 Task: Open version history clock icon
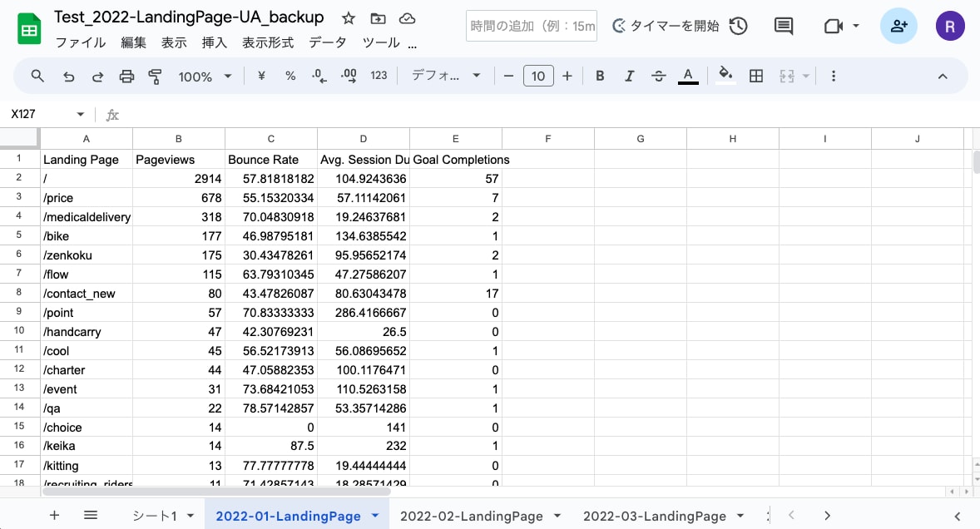coord(738,26)
